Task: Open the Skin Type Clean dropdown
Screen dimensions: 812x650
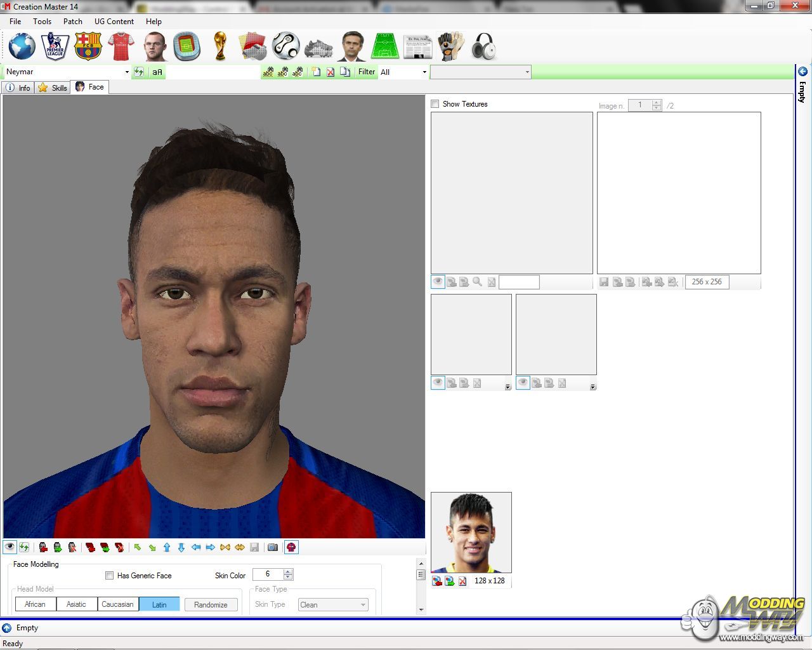Action: [363, 605]
